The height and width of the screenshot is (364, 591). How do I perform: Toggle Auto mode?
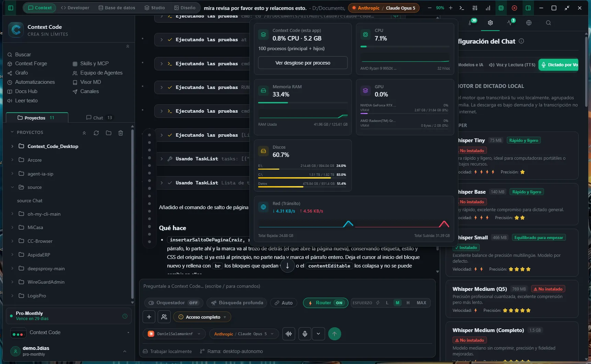(283, 303)
